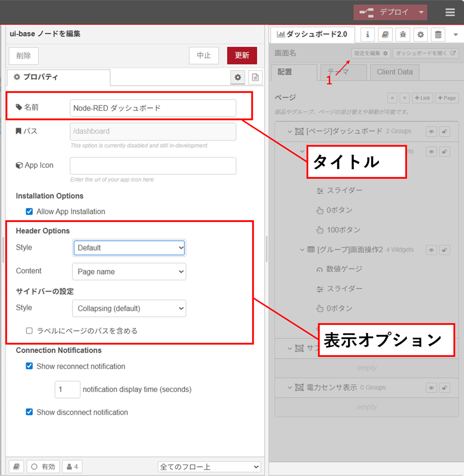Toggle visibility of ダッシュボード page
This screenshot has height=476, width=464.
pyautogui.click(x=431, y=131)
